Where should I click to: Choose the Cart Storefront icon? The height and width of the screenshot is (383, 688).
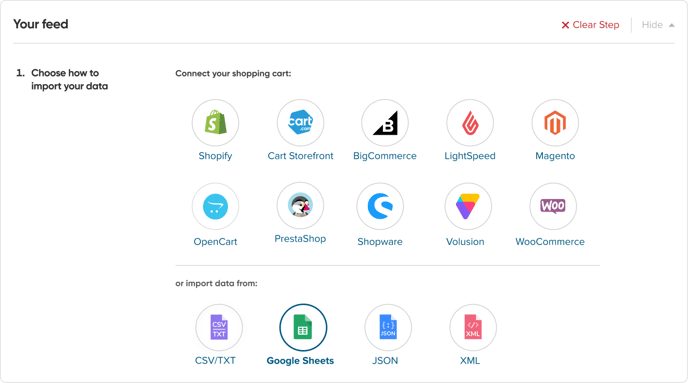click(301, 122)
